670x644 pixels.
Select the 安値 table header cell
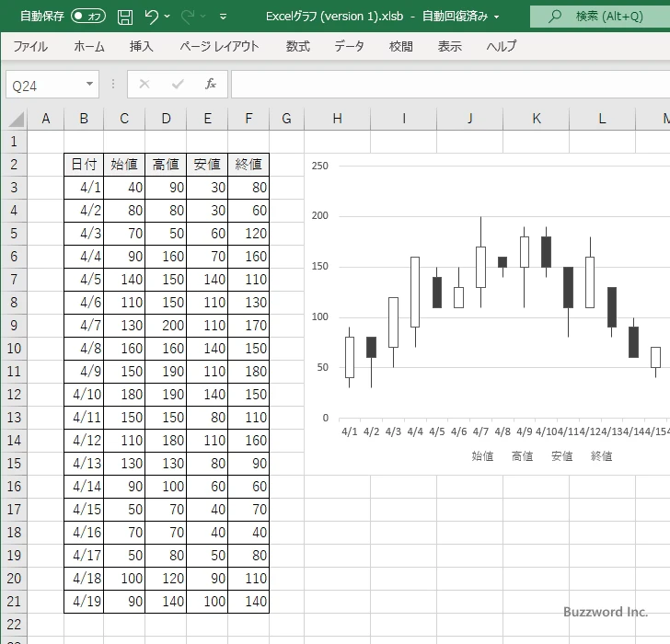click(207, 165)
